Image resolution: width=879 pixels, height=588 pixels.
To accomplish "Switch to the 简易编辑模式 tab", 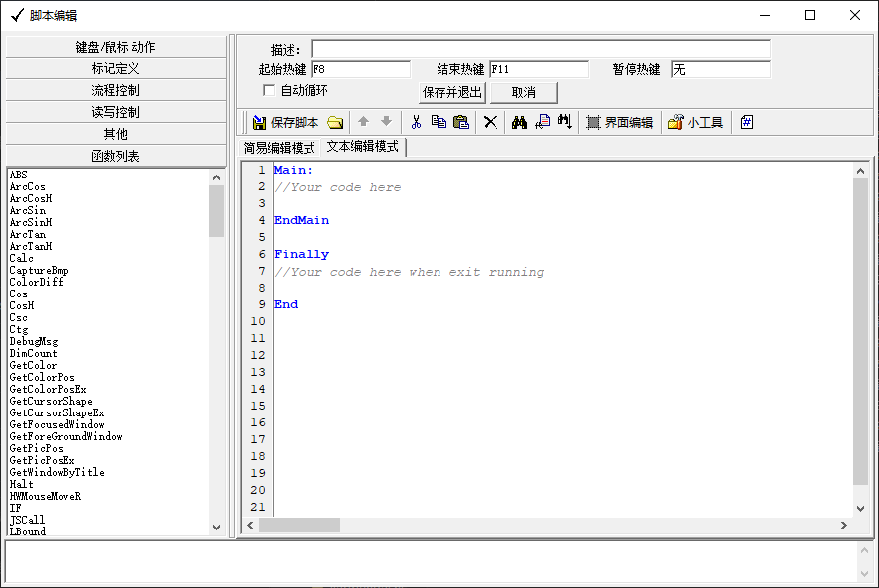I will [x=280, y=148].
